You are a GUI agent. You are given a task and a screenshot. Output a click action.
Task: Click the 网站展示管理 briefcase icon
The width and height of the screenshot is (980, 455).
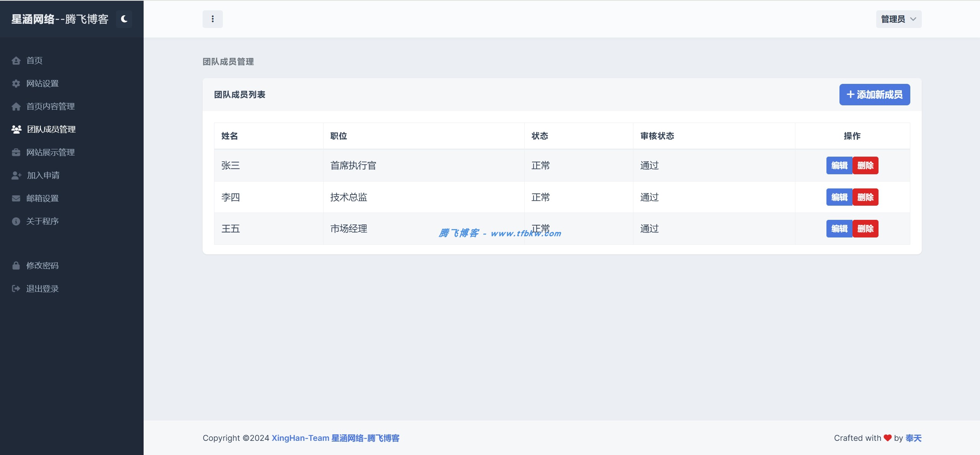[16, 152]
